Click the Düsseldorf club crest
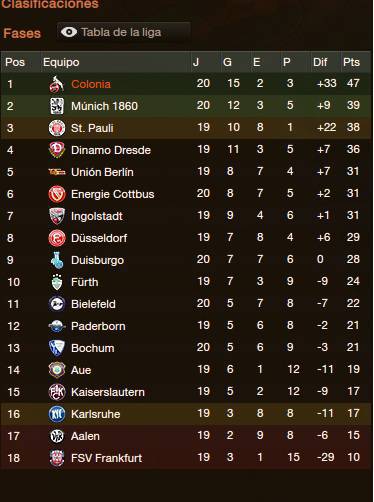The image size is (374, 502). [57, 238]
